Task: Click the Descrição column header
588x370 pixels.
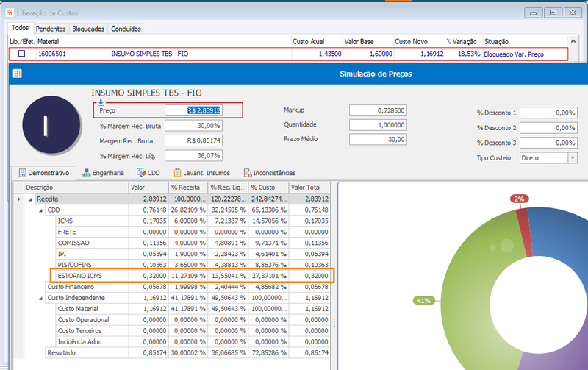Action: point(76,188)
